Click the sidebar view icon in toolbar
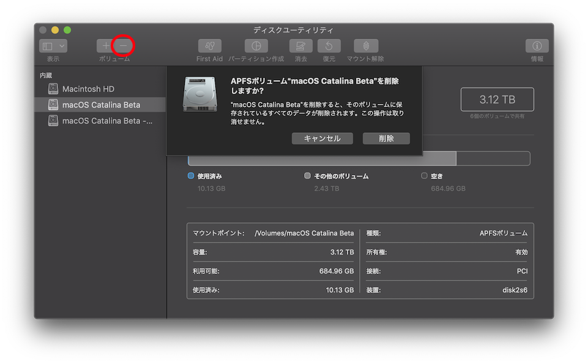This screenshot has width=588, height=364. click(48, 46)
